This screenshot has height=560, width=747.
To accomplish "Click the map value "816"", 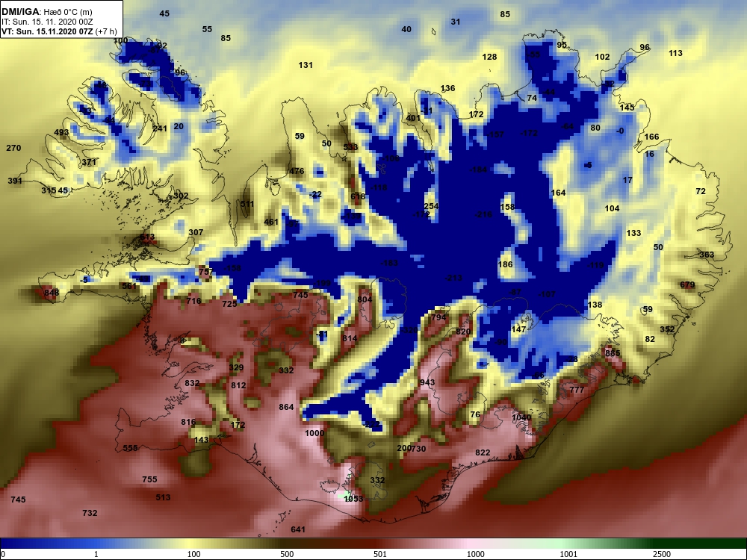I will point(189,422).
